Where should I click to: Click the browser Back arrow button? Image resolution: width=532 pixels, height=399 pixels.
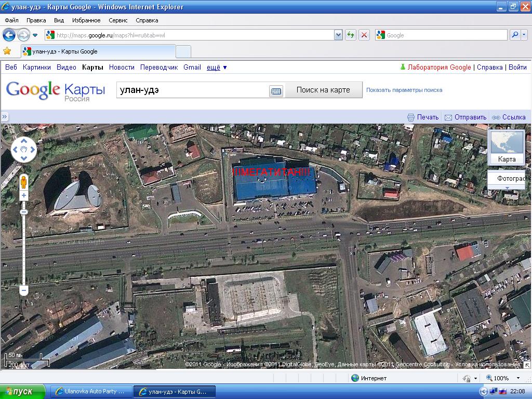[x=9, y=35]
